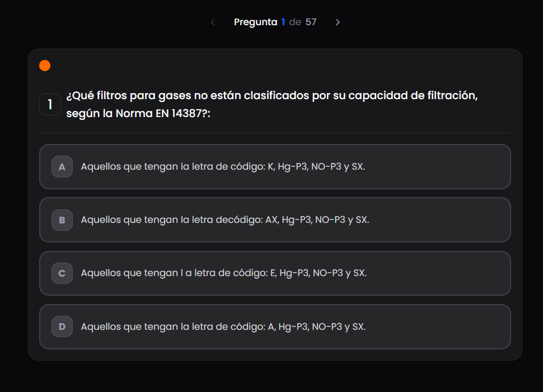The width and height of the screenshot is (543, 392).
Task: Click the question number 1 badge
Action: point(50,105)
